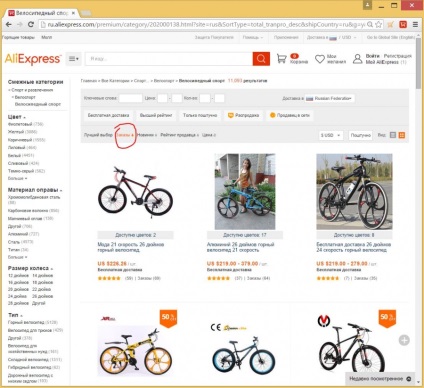Viewport: 424px width, 388px height.
Task: Open the wishlist heart icon
Action: [320, 59]
